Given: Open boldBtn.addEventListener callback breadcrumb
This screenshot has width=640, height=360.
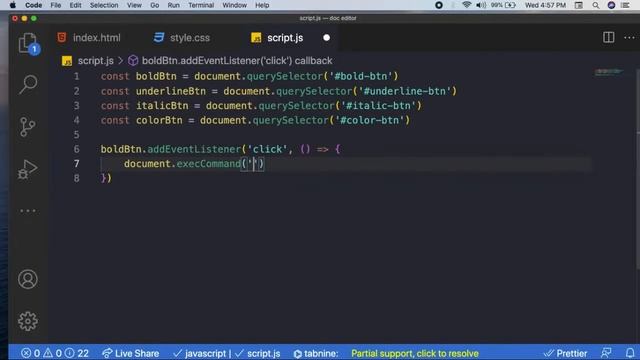Looking at the screenshot, I should click(237, 61).
